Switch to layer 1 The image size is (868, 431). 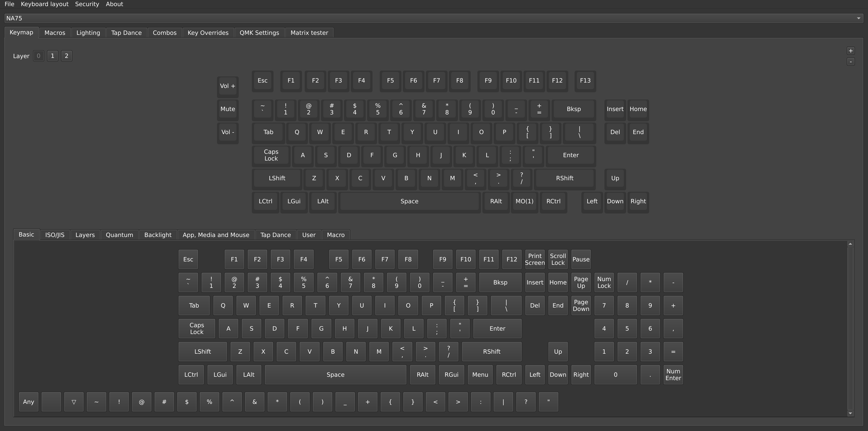click(53, 56)
